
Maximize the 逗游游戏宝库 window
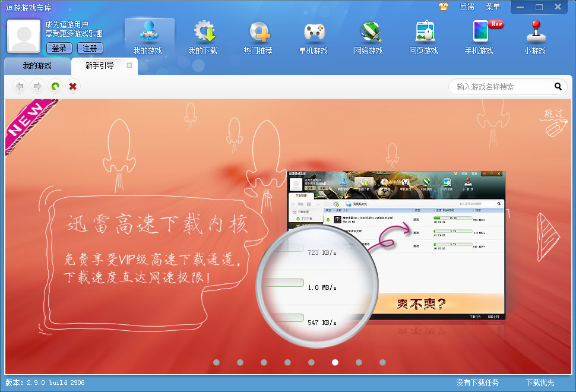pyautogui.click(x=539, y=7)
